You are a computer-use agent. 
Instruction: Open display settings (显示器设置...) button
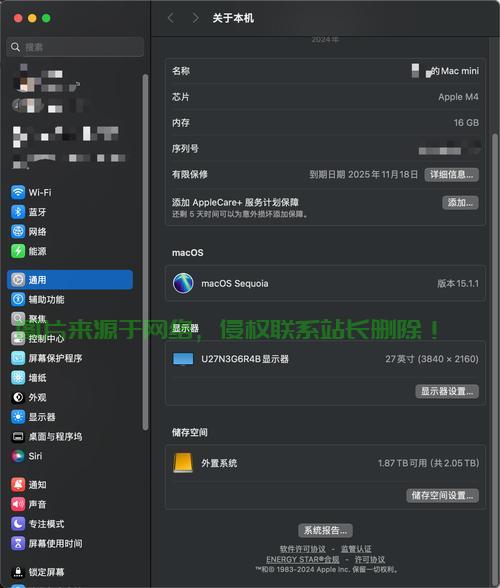pos(447,392)
